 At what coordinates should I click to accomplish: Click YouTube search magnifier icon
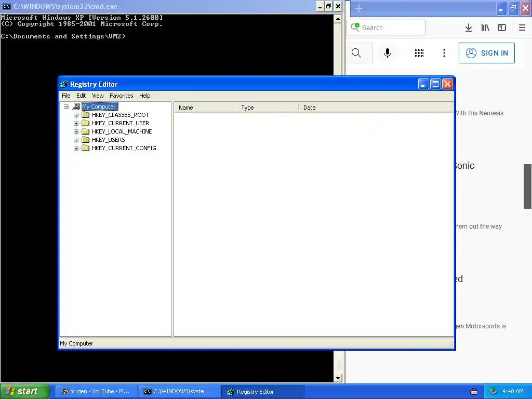point(356,53)
